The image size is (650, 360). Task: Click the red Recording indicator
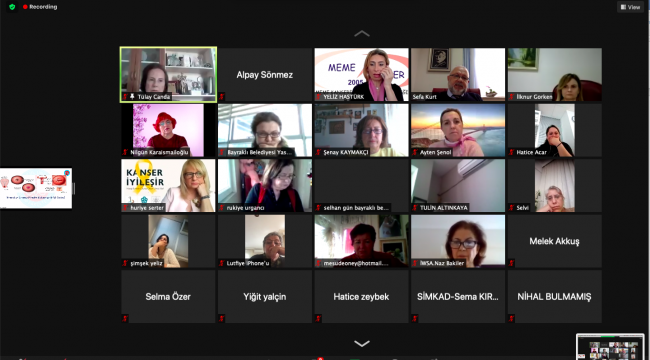pyautogui.click(x=40, y=7)
